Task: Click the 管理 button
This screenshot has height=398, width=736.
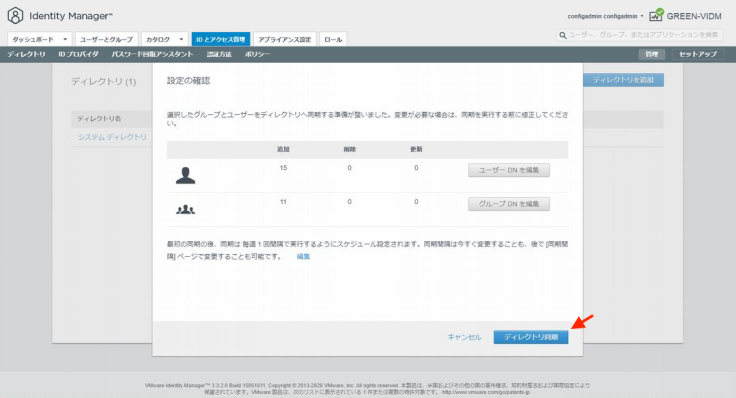Action: click(652, 54)
